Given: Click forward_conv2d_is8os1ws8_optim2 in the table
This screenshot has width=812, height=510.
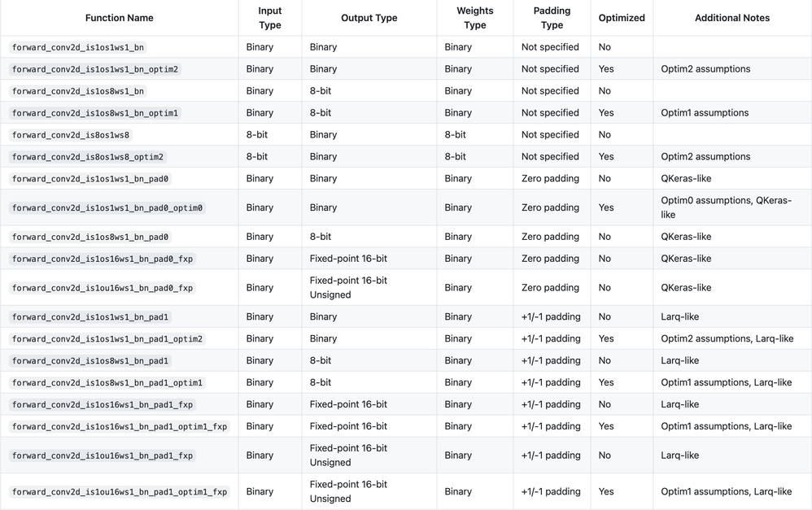Looking at the screenshot, I should 88,157.
